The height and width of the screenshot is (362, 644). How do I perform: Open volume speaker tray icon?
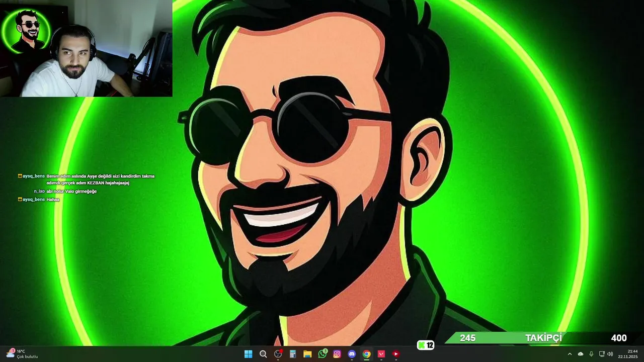610,354
